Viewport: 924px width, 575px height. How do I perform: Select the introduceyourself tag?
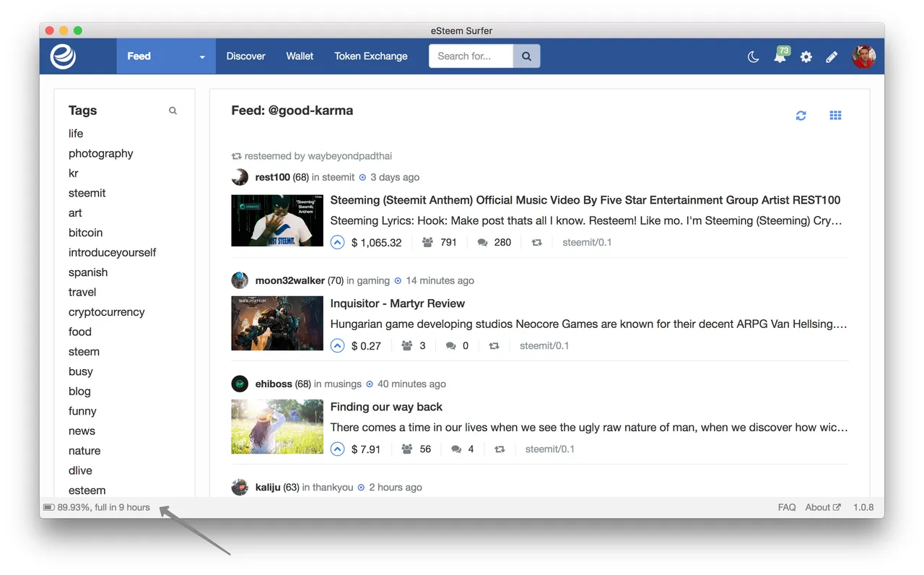[113, 252]
